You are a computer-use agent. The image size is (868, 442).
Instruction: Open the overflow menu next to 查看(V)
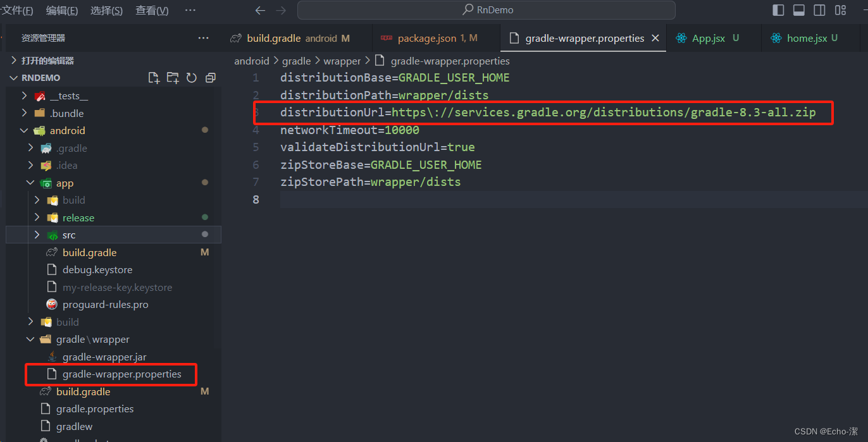click(x=190, y=11)
